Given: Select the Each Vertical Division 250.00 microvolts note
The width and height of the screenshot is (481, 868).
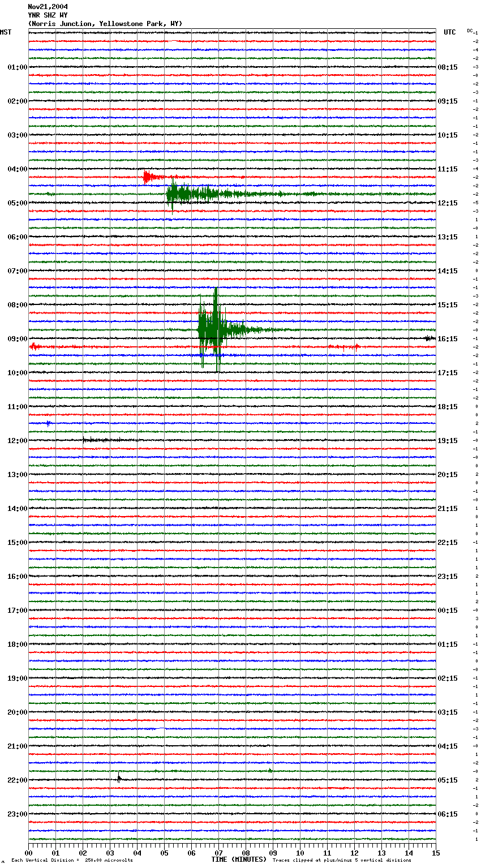Looking at the screenshot, I should pos(72,860).
